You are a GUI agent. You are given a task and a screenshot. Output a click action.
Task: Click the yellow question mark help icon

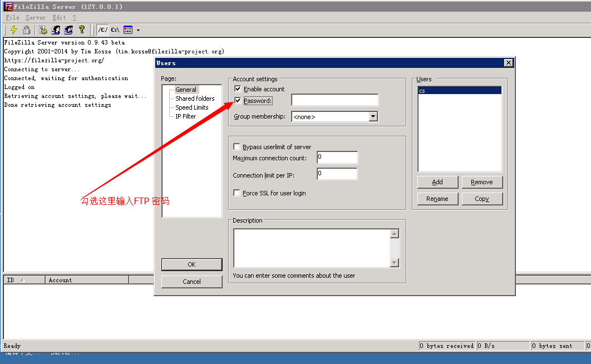point(81,29)
